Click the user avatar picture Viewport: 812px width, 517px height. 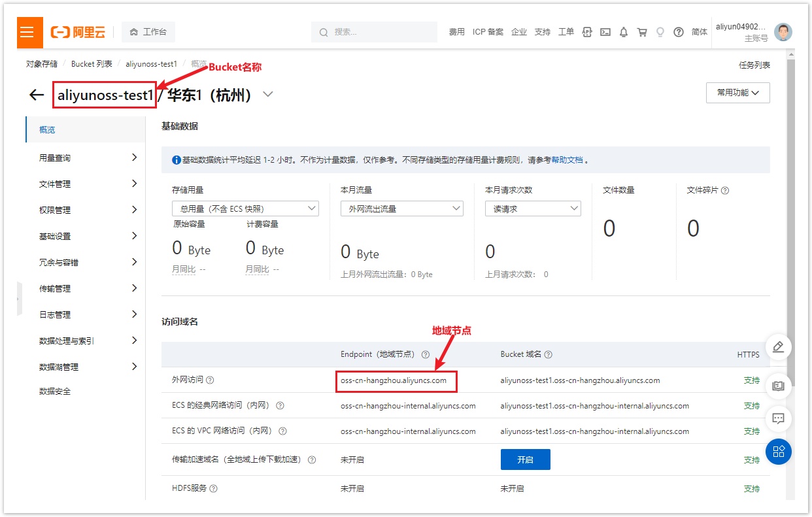tap(783, 32)
